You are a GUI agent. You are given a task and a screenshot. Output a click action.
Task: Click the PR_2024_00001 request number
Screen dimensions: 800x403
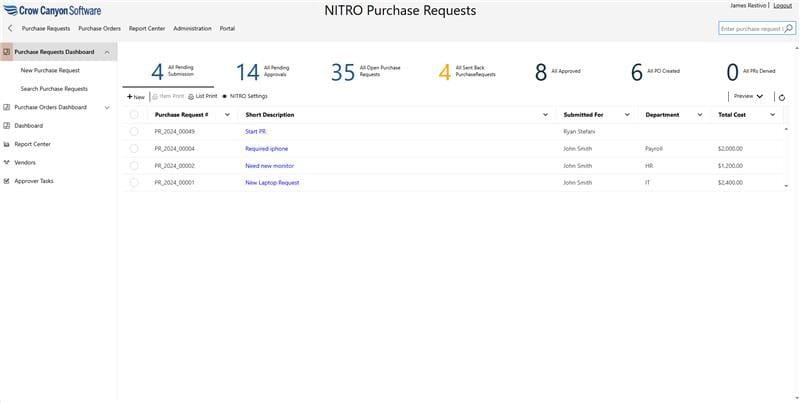coord(174,183)
